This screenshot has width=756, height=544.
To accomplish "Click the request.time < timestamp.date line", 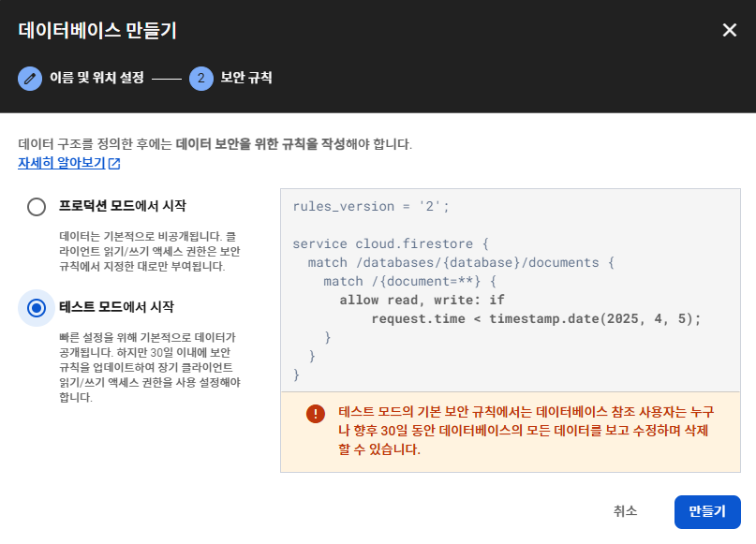I will (536, 319).
